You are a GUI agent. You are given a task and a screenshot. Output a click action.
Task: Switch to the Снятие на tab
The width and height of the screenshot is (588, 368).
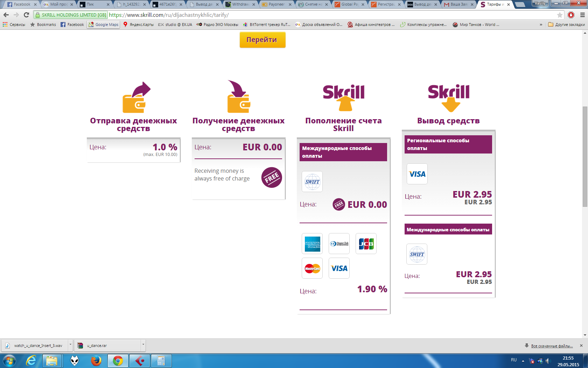point(313,4)
